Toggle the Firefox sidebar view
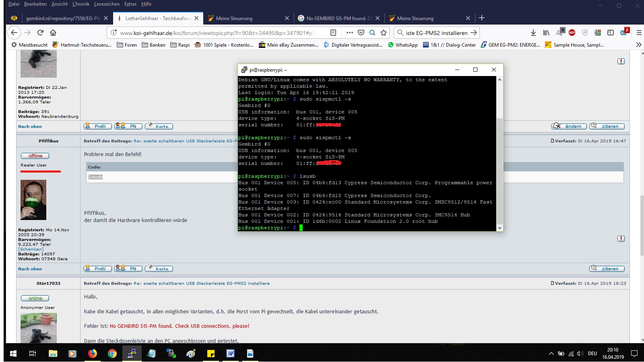The height and width of the screenshot is (362, 644). click(611, 33)
